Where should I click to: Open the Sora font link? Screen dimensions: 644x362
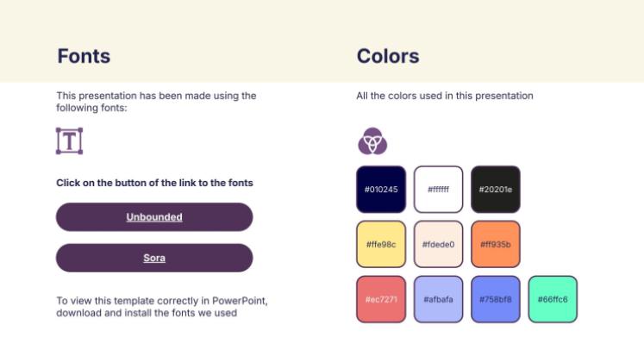coord(154,258)
